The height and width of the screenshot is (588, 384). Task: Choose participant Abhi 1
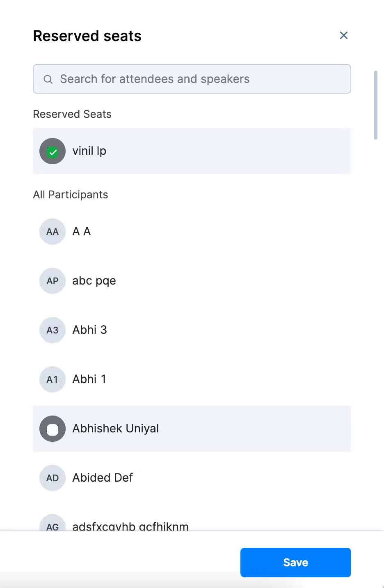[89, 379]
